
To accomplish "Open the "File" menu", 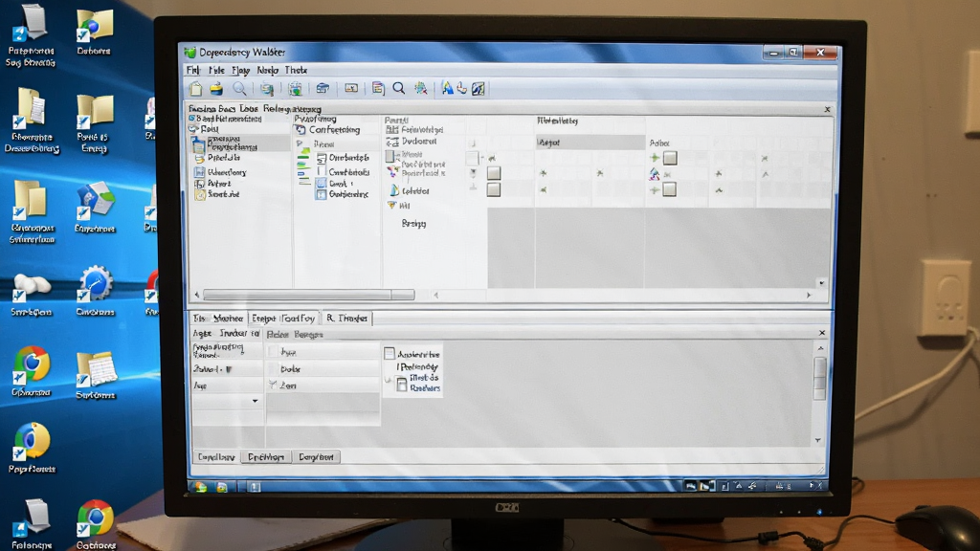I will (216, 71).
